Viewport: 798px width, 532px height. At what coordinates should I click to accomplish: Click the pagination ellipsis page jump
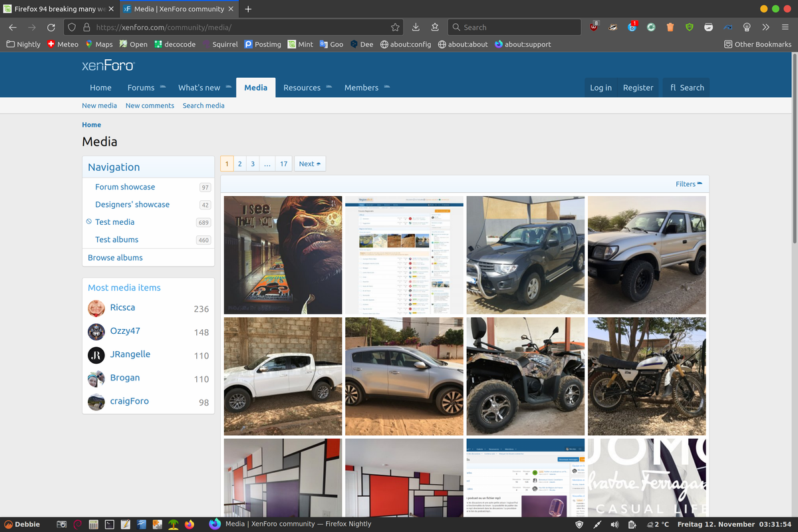266,164
